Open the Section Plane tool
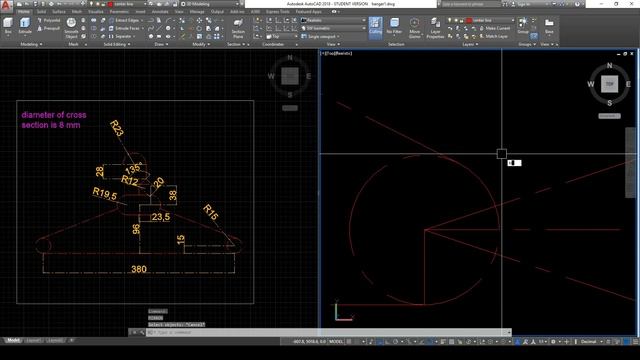Viewport: 640px width, 360px height. coord(238,28)
